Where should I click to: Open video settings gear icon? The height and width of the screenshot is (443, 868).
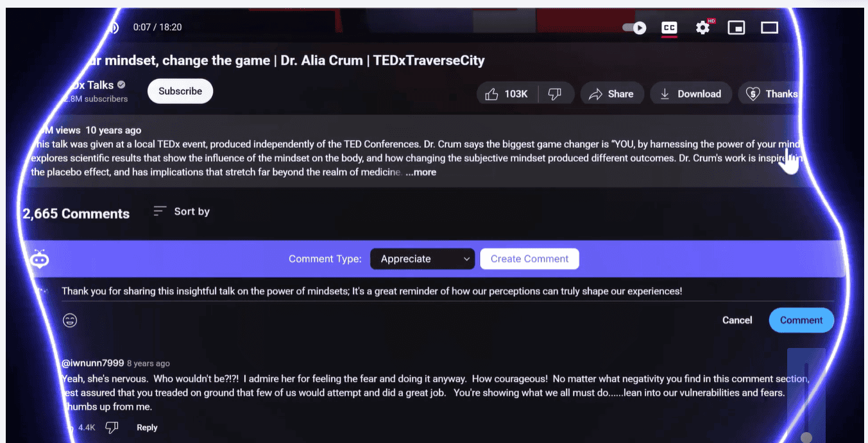(x=703, y=28)
